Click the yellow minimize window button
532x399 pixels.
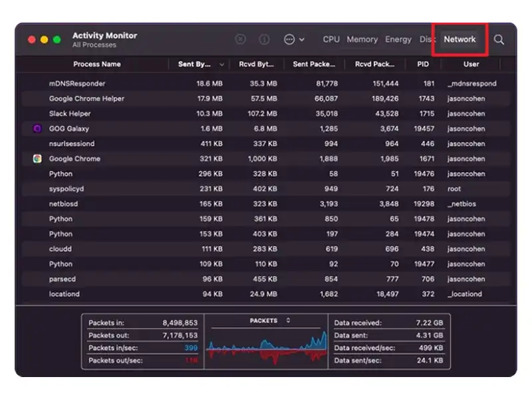coord(44,40)
